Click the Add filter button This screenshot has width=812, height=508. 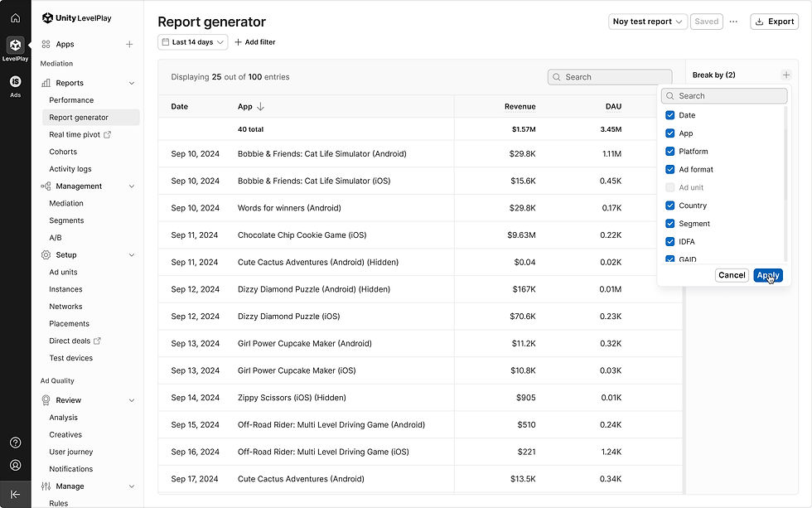click(255, 42)
